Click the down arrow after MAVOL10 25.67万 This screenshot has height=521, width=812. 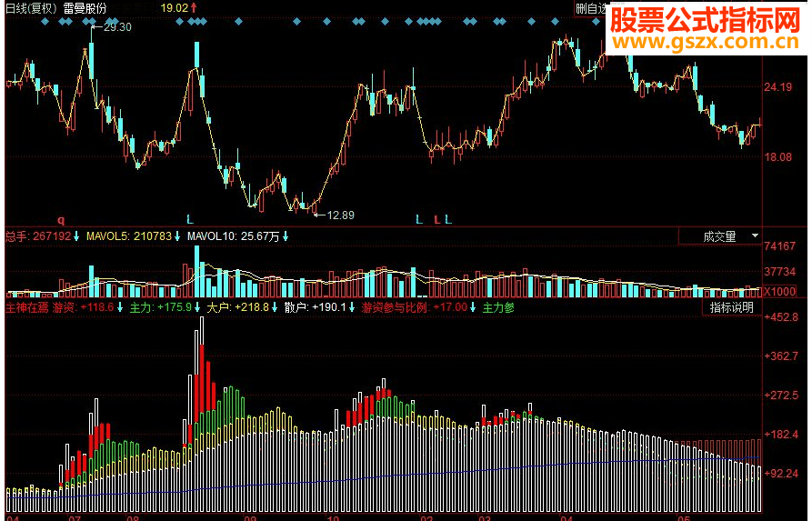click(286, 236)
